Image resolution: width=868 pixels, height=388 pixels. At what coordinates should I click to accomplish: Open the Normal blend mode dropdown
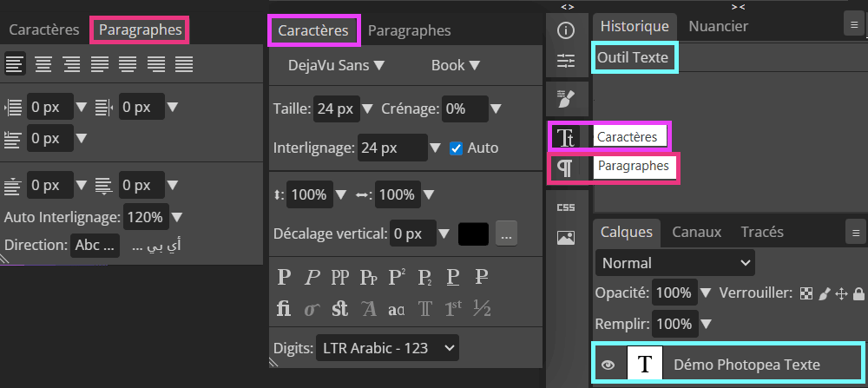point(674,263)
